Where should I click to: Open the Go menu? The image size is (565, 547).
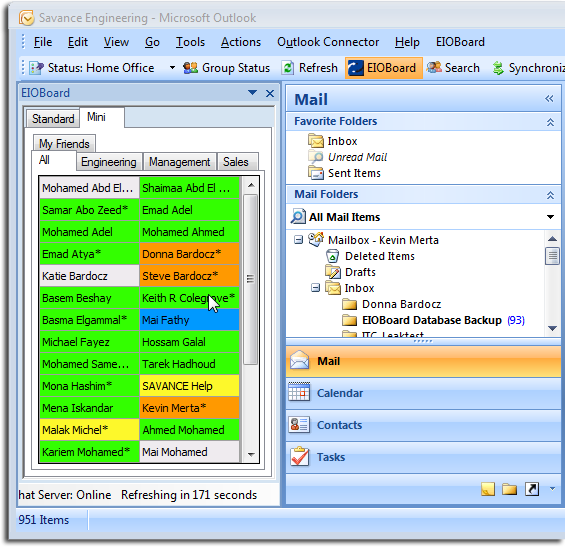152,42
